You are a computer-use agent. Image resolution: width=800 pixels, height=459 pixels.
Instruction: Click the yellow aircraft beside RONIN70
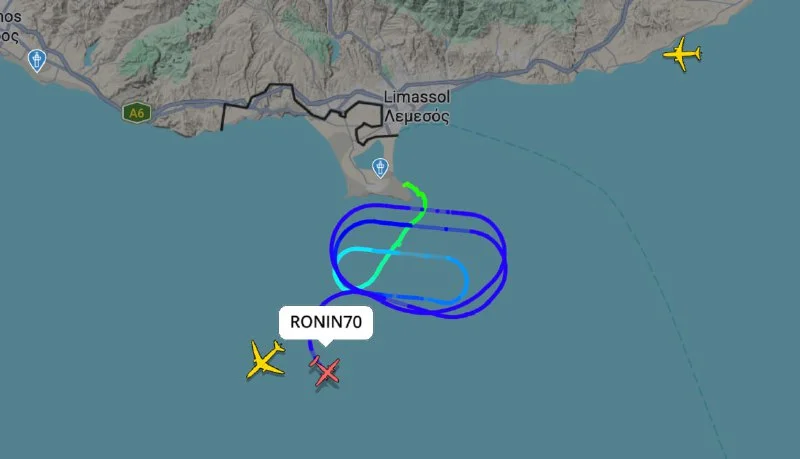tap(265, 360)
